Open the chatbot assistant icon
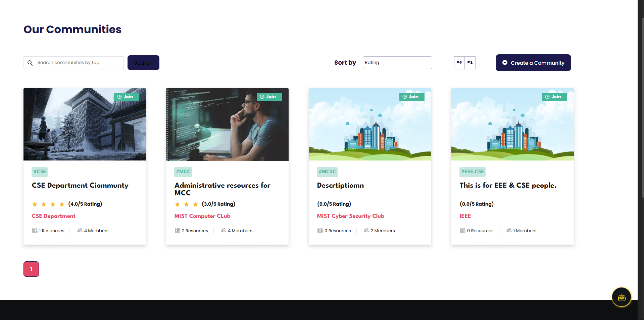The width and height of the screenshot is (644, 320). (x=622, y=297)
